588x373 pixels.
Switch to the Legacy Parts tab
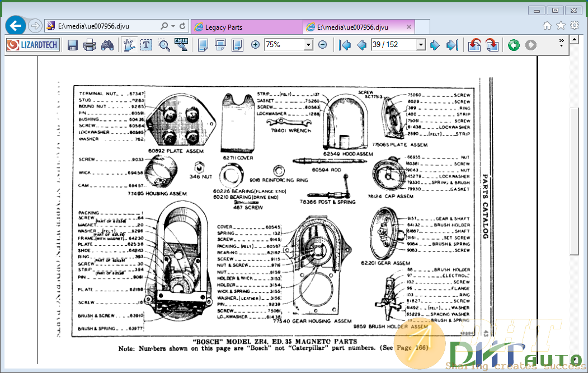(247, 27)
